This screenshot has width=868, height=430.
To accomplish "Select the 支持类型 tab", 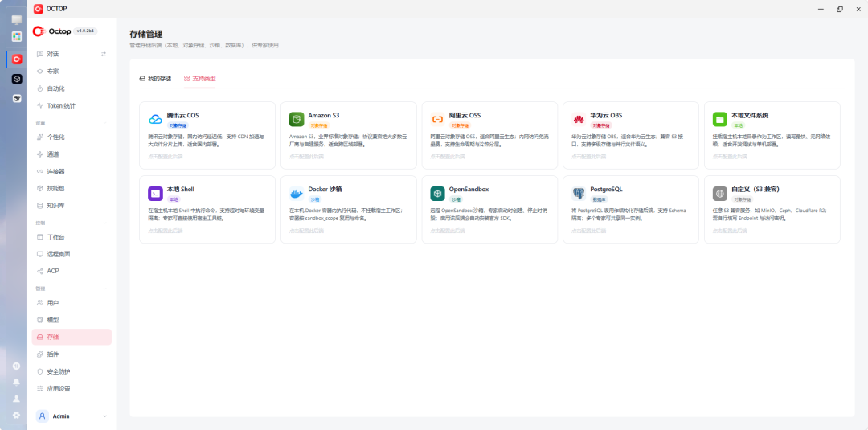I will pos(200,79).
